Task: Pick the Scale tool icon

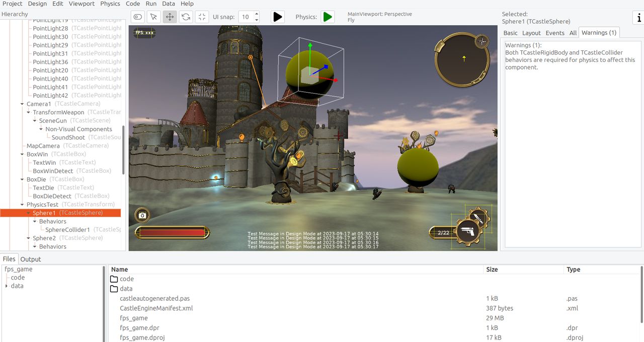Action: click(x=202, y=17)
